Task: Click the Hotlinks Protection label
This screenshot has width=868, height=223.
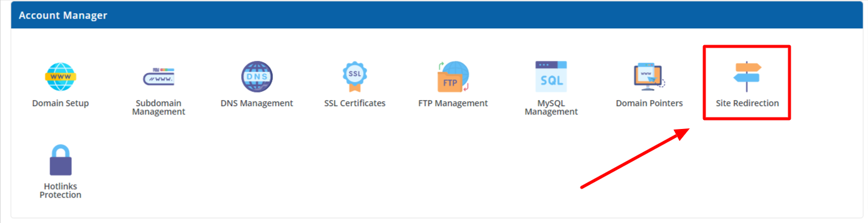Action: pyautogui.click(x=60, y=190)
